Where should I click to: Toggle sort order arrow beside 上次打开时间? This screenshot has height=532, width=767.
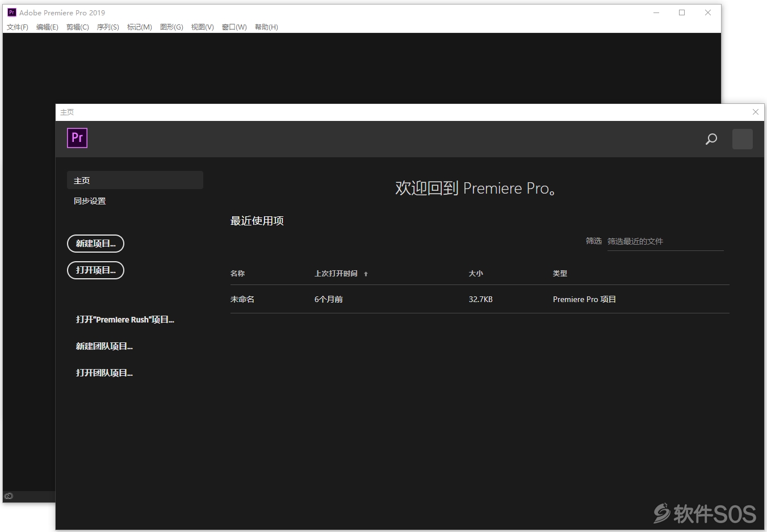tap(366, 274)
